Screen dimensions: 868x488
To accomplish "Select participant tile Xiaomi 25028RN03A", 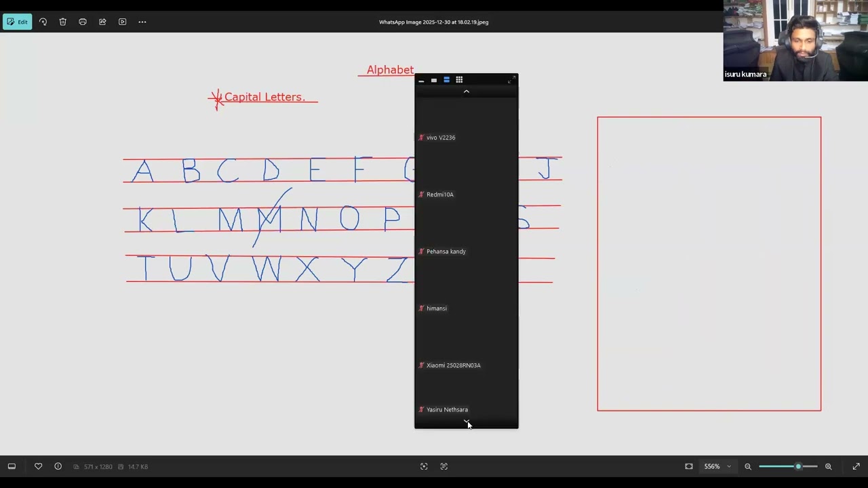I will click(x=467, y=344).
